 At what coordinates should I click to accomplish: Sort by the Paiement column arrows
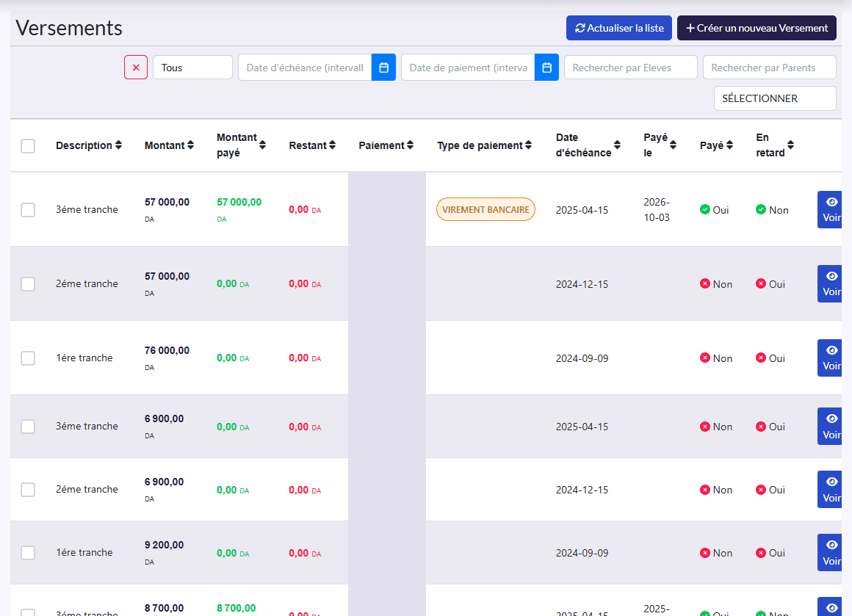click(x=411, y=145)
